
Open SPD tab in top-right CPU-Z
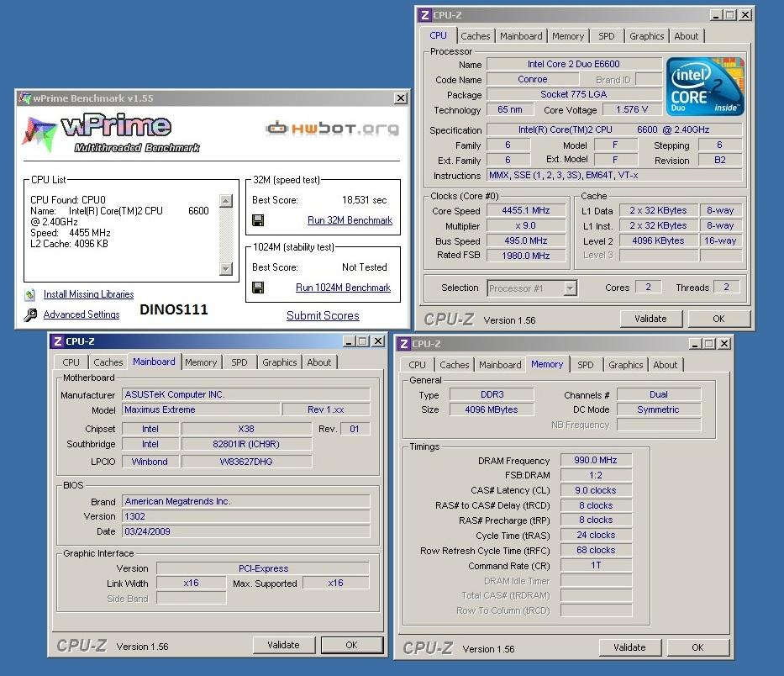tap(607, 36)
